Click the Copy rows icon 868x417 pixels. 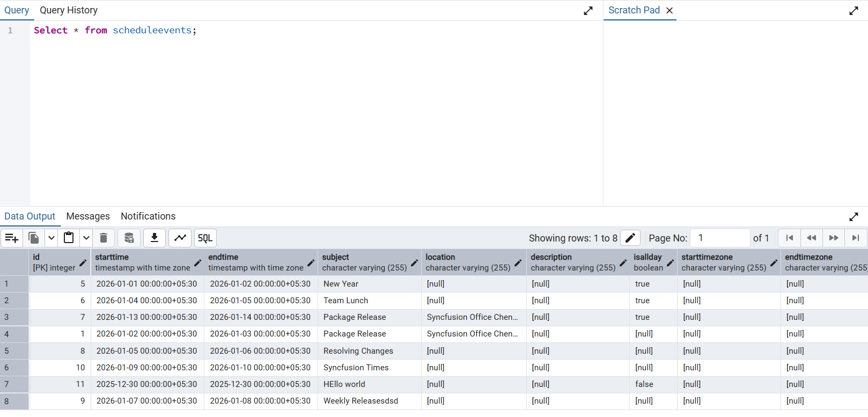[33, 238]
